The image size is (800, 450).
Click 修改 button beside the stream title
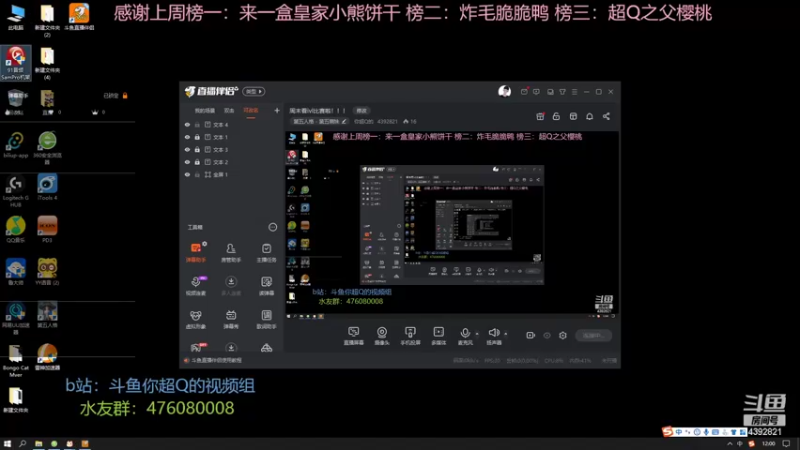[362, 111]
